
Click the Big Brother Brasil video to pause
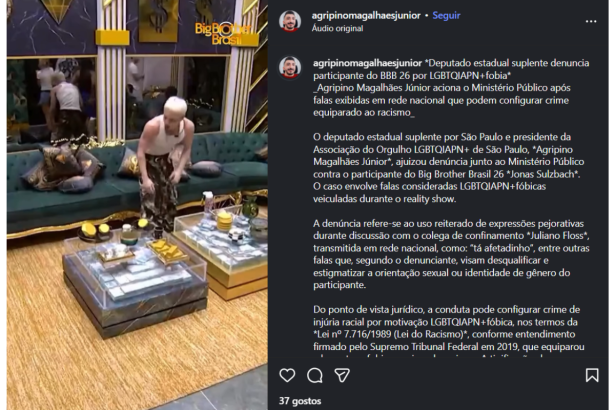coord(137,205)
